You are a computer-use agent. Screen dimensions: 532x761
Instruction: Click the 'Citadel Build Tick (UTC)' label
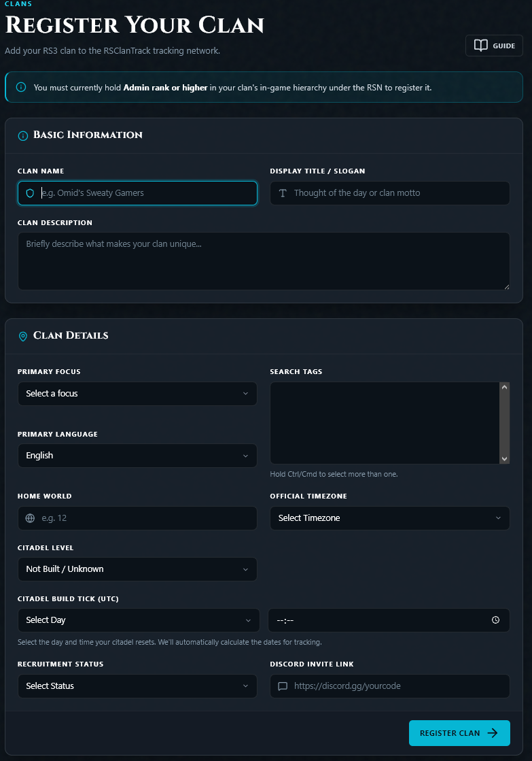tap(68, 599)
